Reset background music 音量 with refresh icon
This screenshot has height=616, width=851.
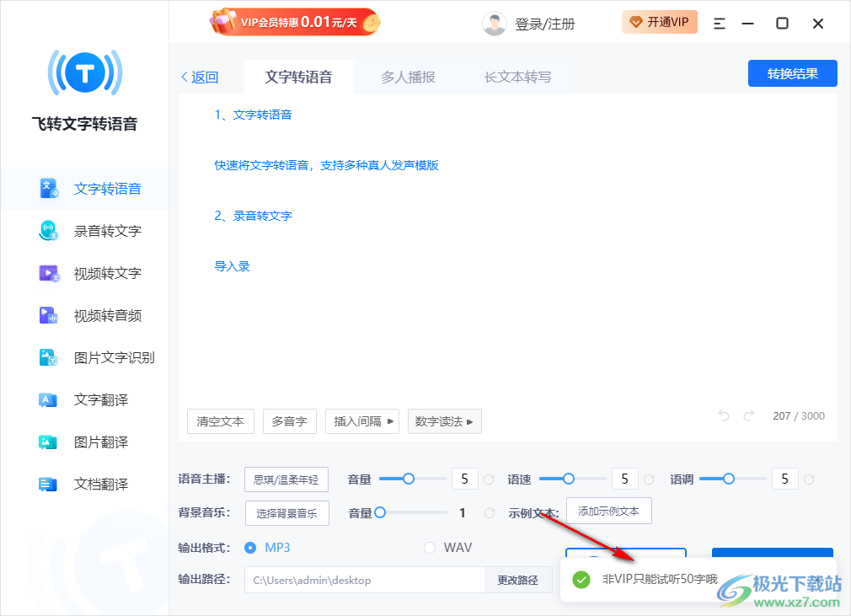point(490,513)
